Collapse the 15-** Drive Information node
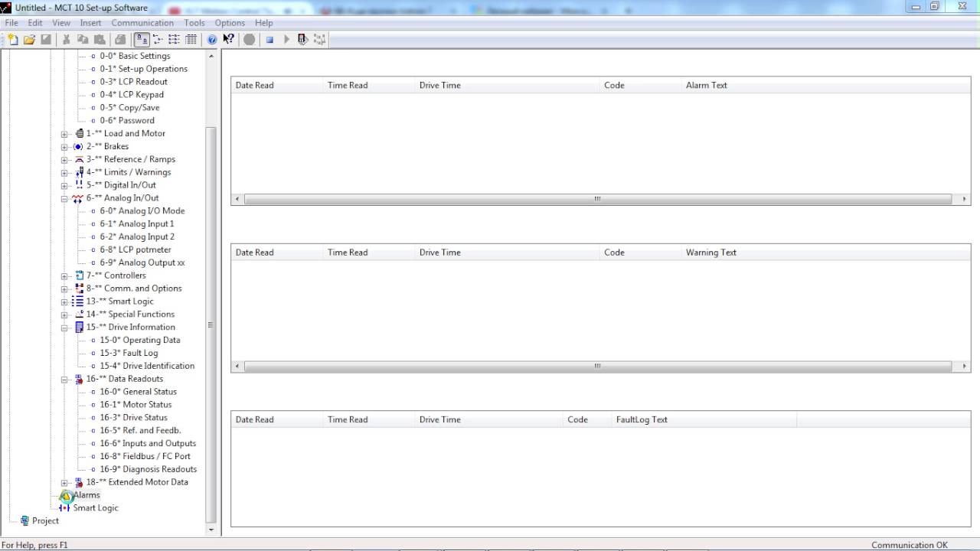 [65, 328]
